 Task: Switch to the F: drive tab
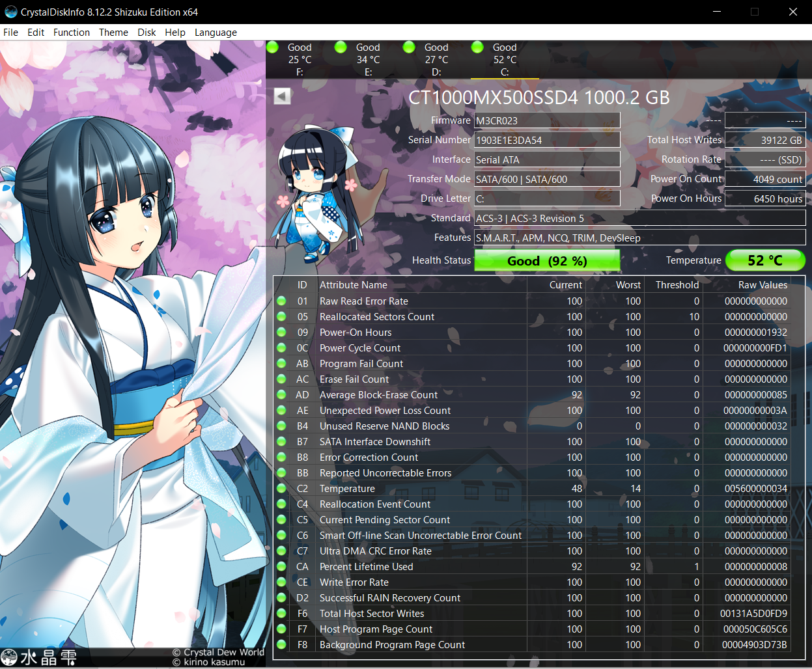pyautogui.click(x=300, y=59)
